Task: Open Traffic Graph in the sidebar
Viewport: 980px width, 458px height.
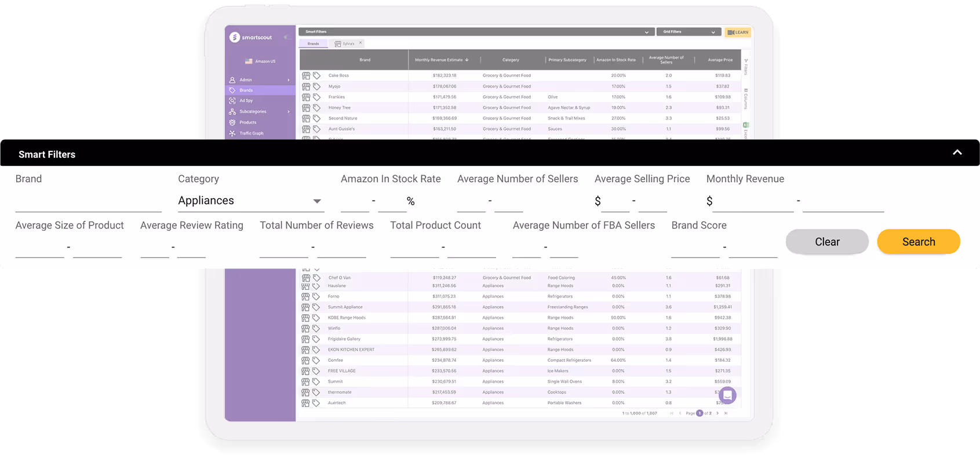Action: (251, 133)
